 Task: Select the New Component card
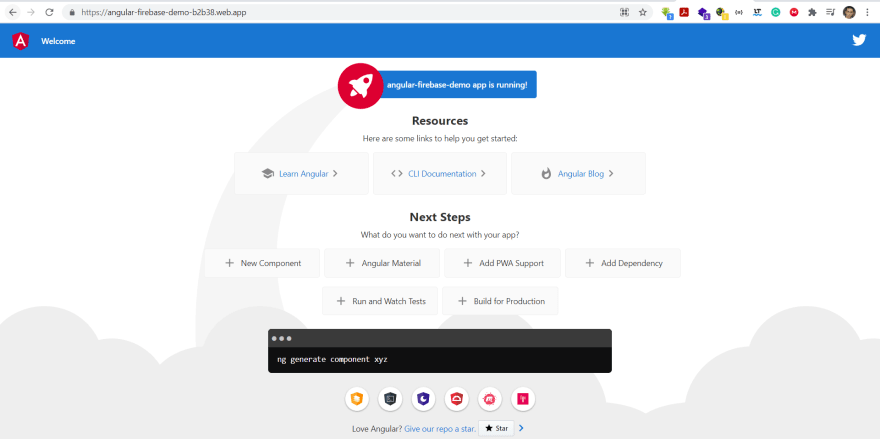tap(262, 263)
